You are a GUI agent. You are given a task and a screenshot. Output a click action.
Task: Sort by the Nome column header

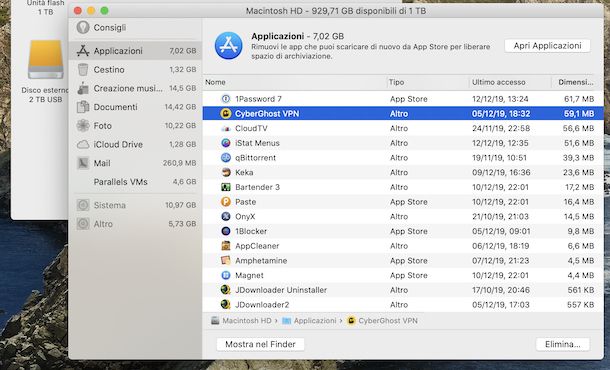(x=294, y=82)
